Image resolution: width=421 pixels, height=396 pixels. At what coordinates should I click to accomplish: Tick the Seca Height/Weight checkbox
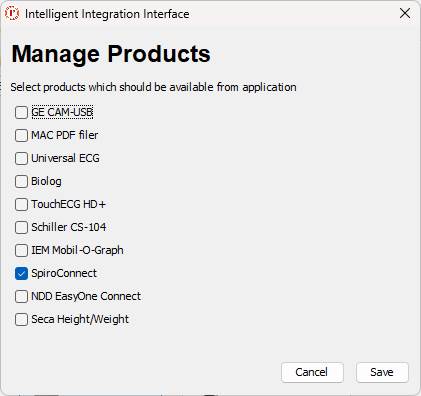coord(21,320)
